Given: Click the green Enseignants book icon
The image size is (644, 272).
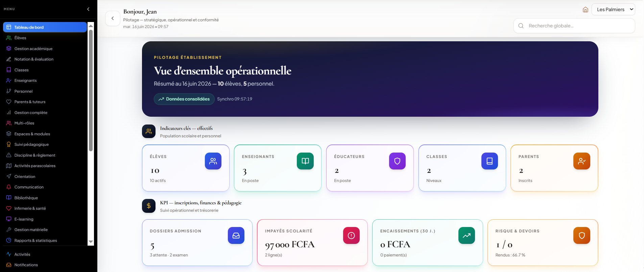Looking at the screenshot, I should [x=305, y=161].
